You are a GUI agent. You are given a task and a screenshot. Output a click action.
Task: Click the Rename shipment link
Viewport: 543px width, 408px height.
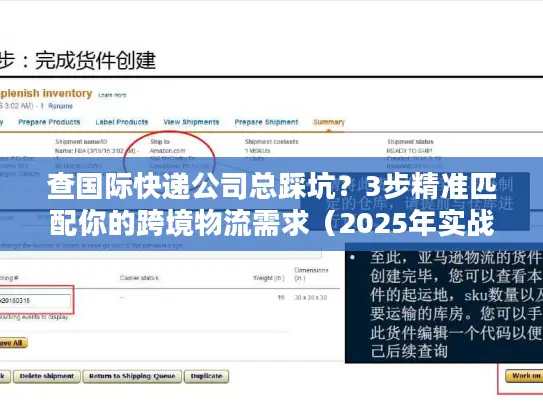tap(60, 106)
